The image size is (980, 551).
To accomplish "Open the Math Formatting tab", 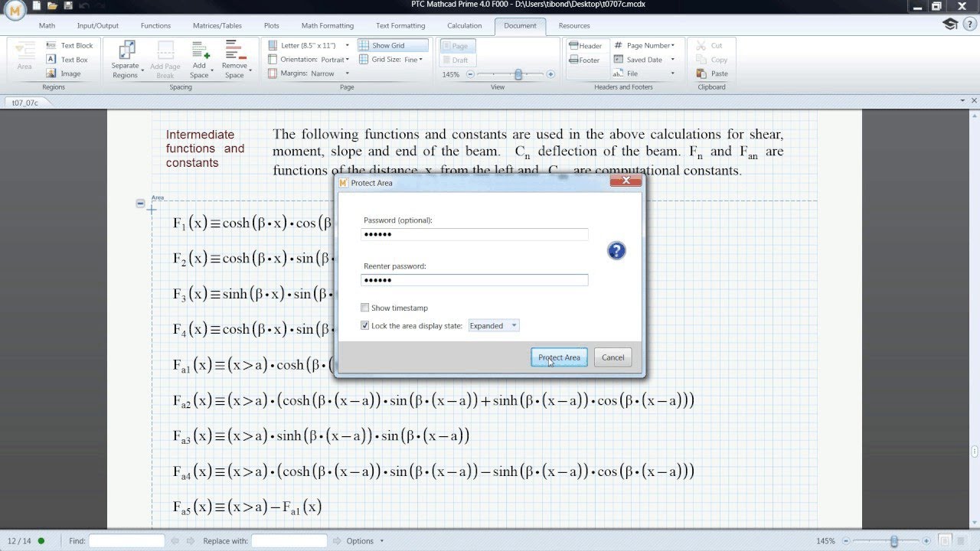I will tap(328, 25).
